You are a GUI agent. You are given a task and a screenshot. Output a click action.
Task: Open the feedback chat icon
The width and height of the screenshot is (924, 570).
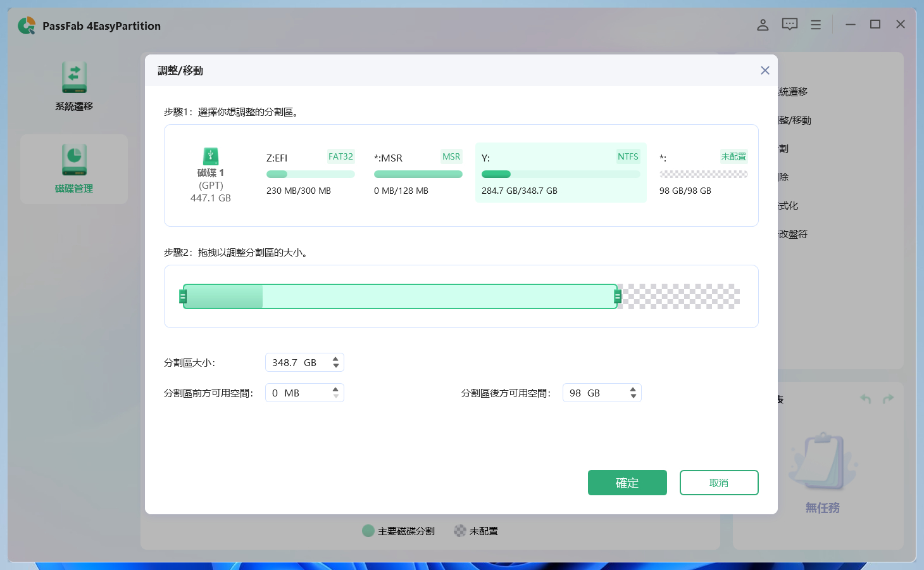789,25
